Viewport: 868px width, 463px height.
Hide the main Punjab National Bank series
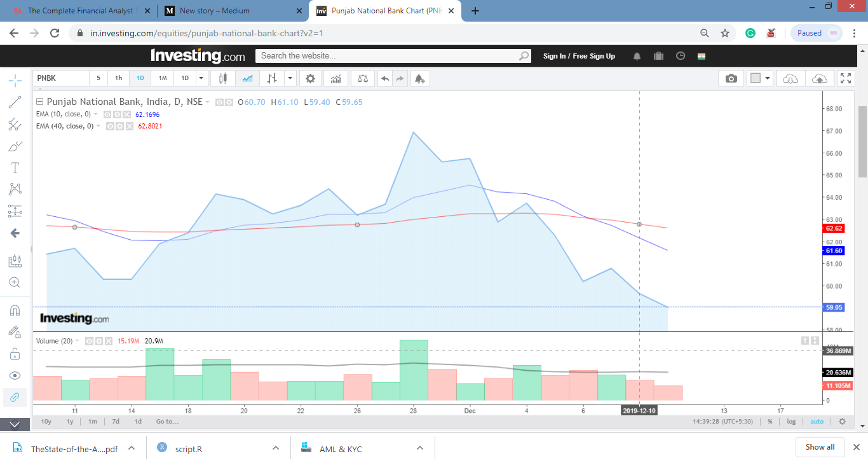(x=220, y=102)
